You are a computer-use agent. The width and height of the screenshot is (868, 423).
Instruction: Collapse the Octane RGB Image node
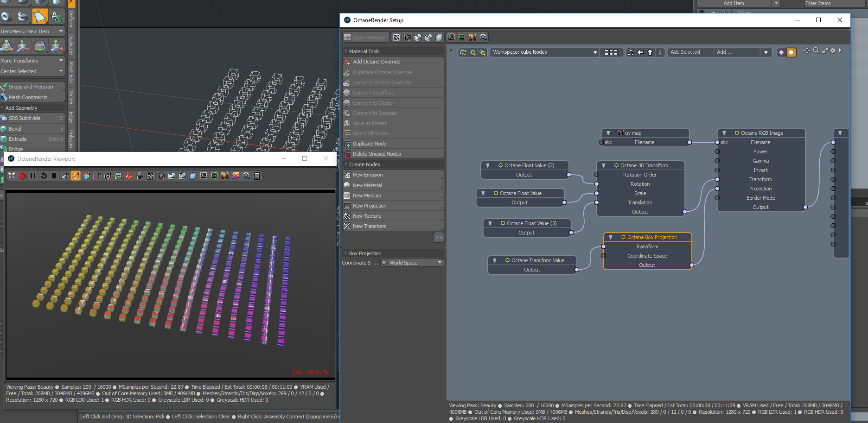pos(724,133)
